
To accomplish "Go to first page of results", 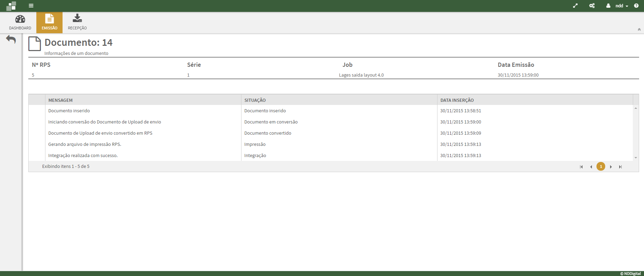I will (x=581, y=167).
